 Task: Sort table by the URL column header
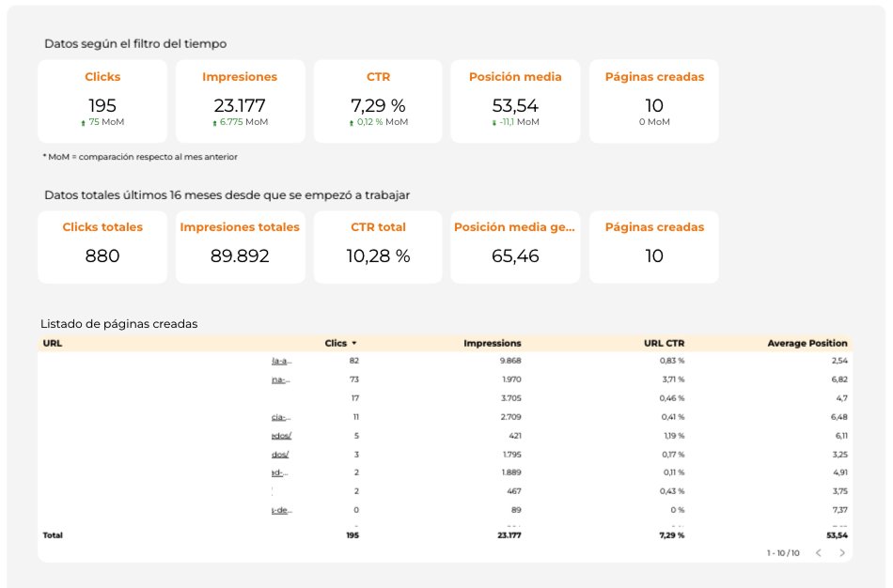(52, 344)
